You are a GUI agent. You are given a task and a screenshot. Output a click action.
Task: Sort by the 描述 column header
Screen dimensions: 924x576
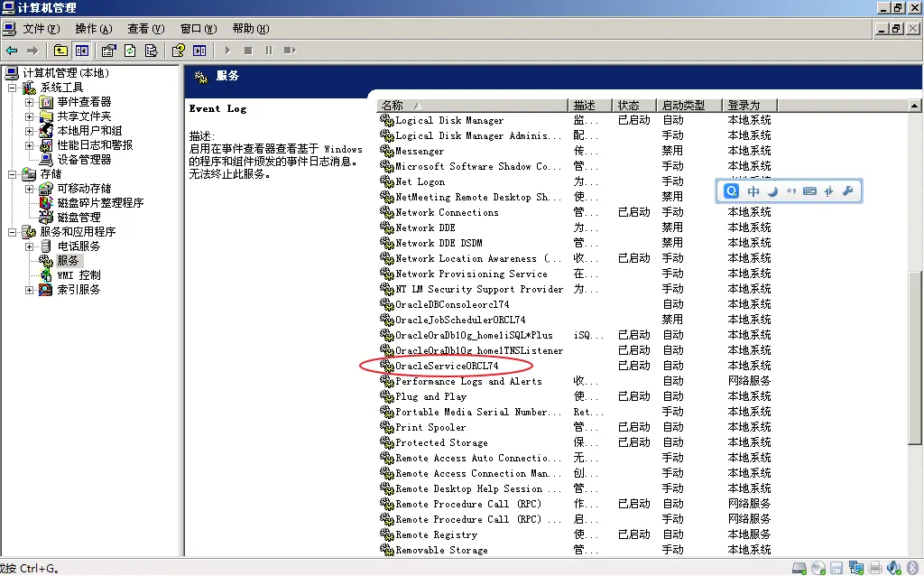(590, 106)
